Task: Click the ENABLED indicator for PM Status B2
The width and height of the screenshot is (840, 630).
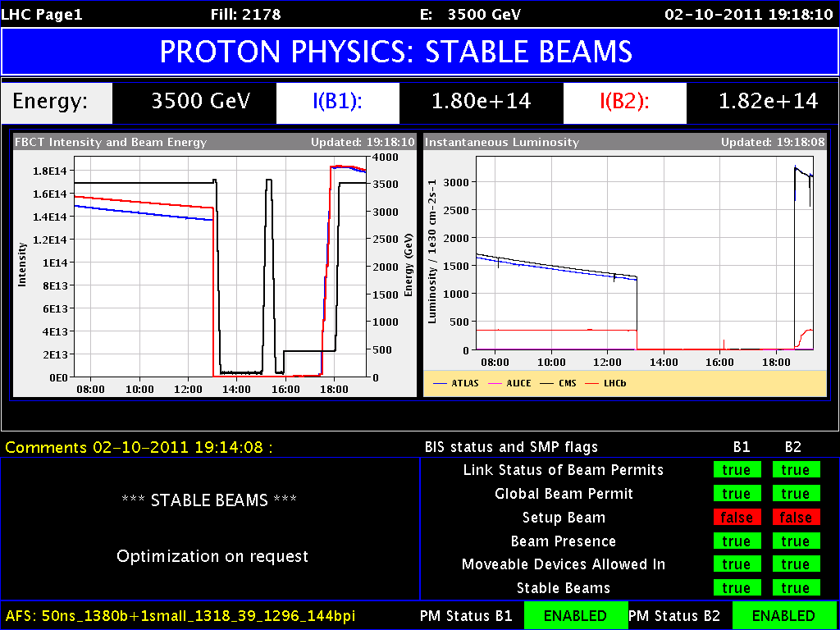Action: pyautogui.click(x=785, y=615)
